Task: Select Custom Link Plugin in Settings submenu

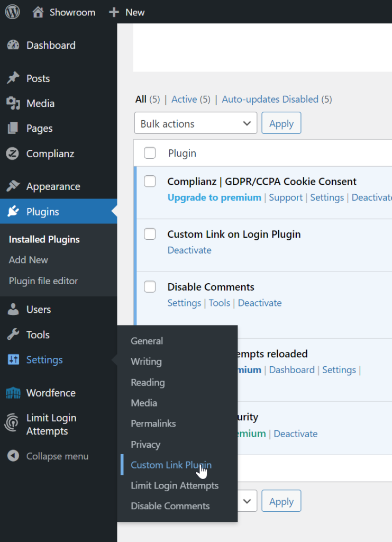Action: 171,465
